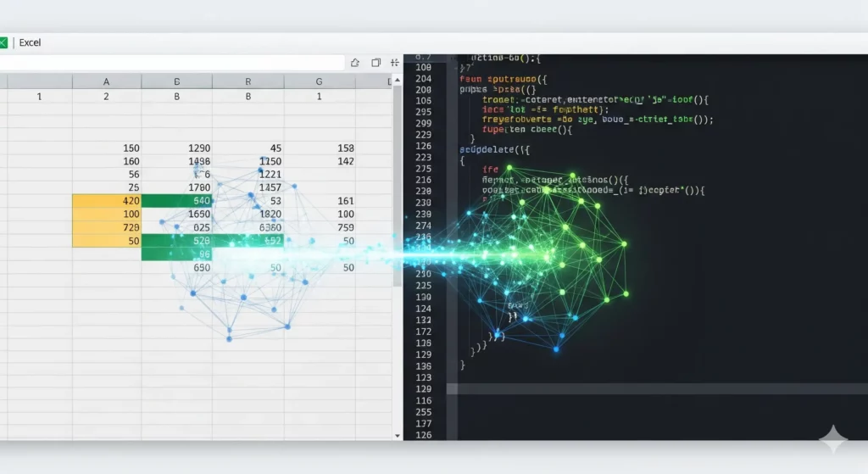Image resolution: width=868 pixels, height=474 pixels.
Task: Select the column A header
Action: coord(106,81)
